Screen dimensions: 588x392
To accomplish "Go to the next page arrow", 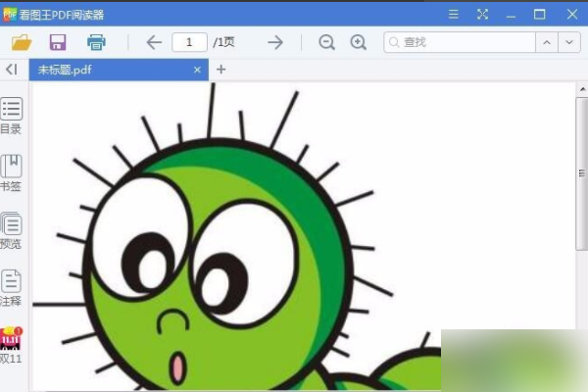I will click(x=275, y=42).
